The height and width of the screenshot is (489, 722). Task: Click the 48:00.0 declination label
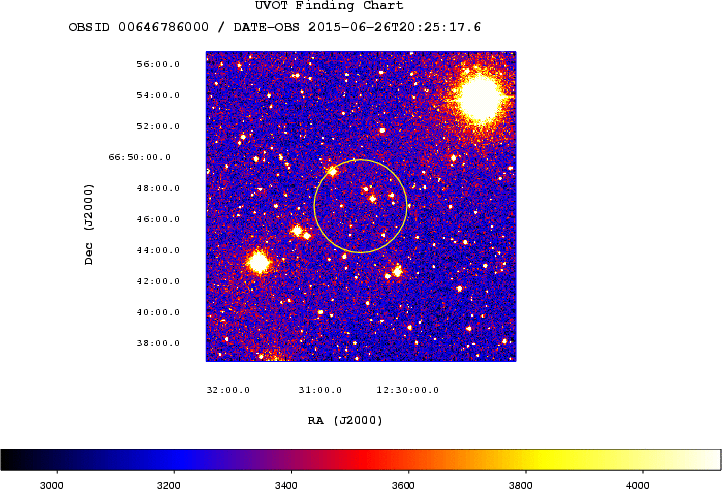pos(158,188)
